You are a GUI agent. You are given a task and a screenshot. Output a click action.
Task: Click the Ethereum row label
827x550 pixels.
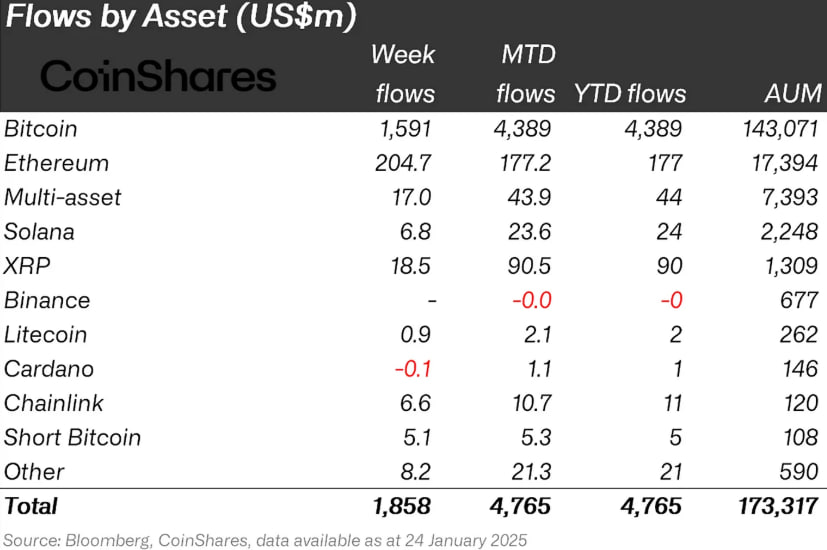click(x=56, y=163)
